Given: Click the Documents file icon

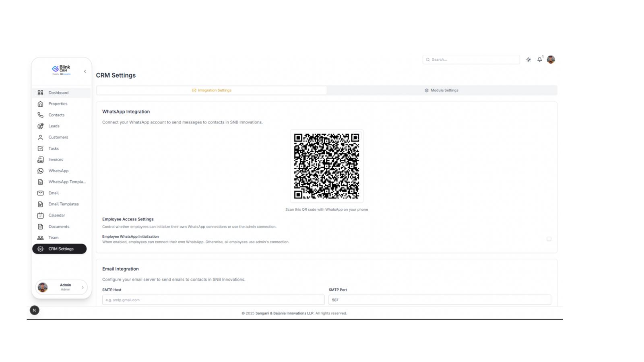Looking at the screenshot, I should click(x=40, y=227).
